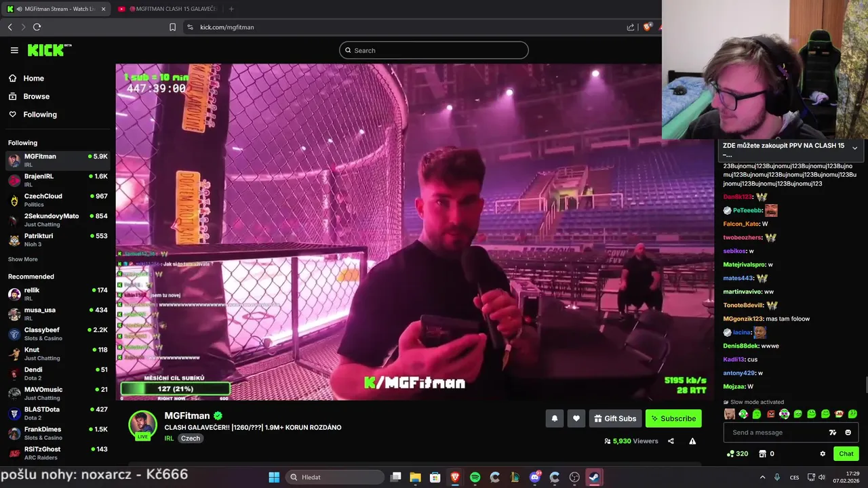Image resolution: width=868 pixels, height=488 pixels.
Task: Expand Show More following channels
Action: [x=23, y=259]
